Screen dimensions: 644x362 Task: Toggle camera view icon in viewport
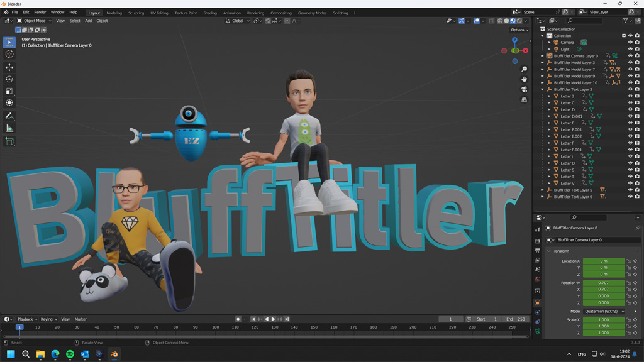tap(524, 89)
